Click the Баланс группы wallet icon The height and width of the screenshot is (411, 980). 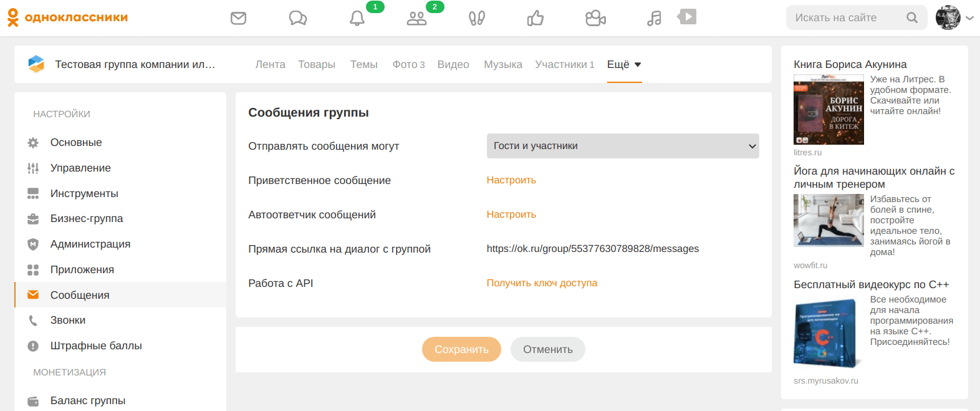point(33,401)
